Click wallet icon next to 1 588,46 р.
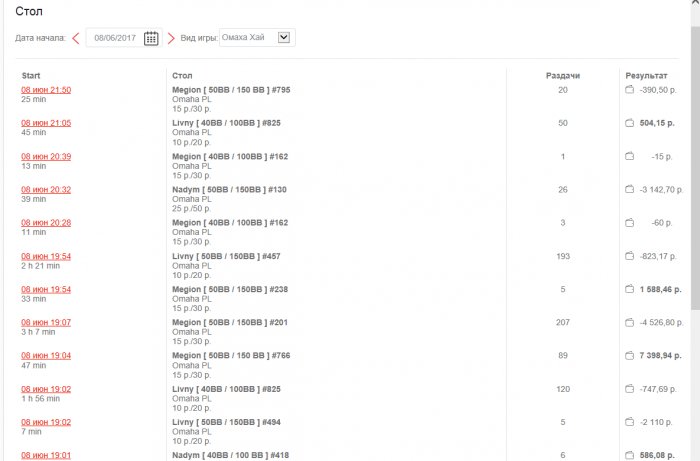Viewport: 700px width, 461px height. [629, 289]
